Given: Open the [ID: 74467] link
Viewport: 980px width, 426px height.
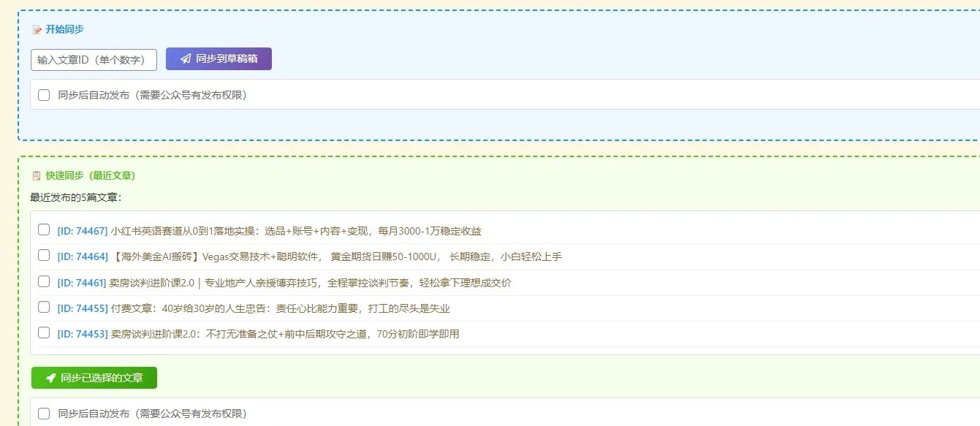Looking at the screenshot, I should click(83, 231).
